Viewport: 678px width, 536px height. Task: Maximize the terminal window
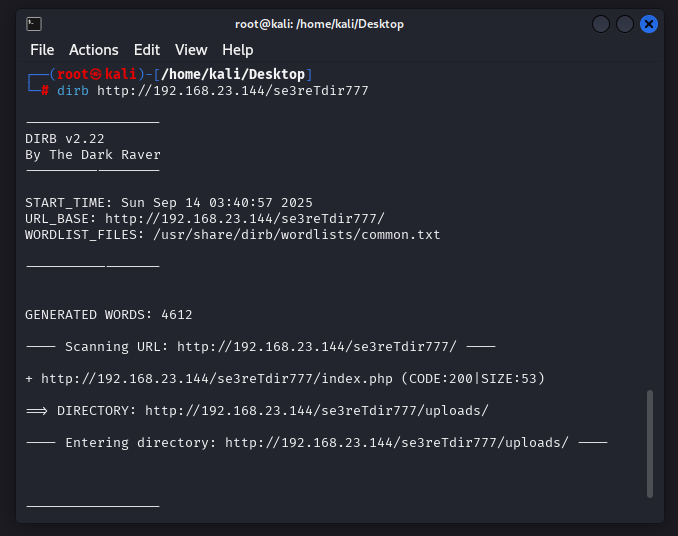click(625, 23)
